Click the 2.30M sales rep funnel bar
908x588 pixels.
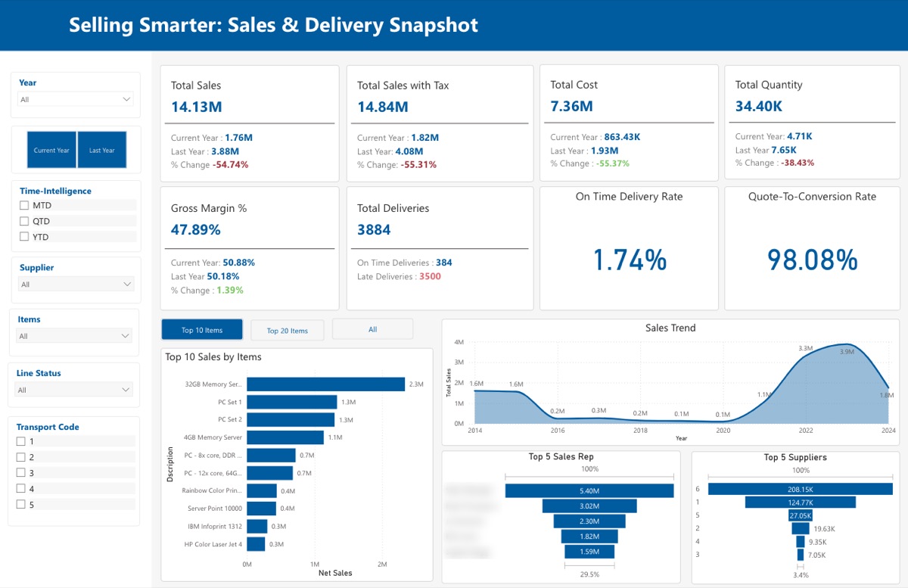[x=589, y=521]
